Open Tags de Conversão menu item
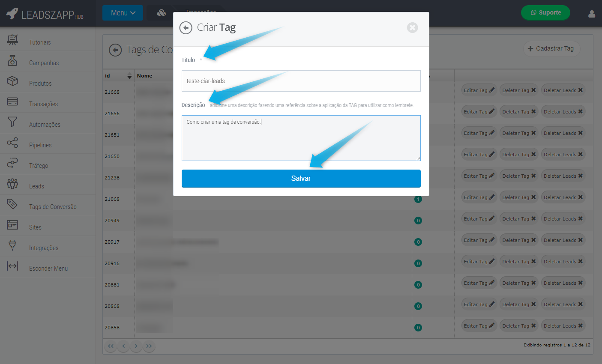This screenshot has width=602, height=364. (x=52, y=207)
